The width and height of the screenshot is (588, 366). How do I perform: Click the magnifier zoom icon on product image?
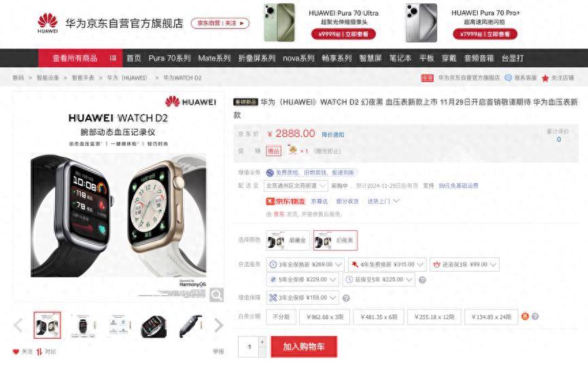(217, 295)
